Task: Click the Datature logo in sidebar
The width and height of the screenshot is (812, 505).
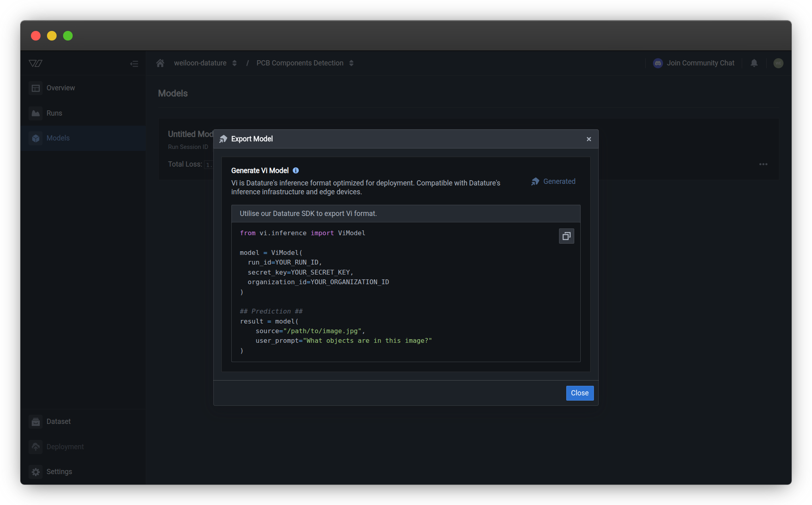Action: [x=36, y=63]
